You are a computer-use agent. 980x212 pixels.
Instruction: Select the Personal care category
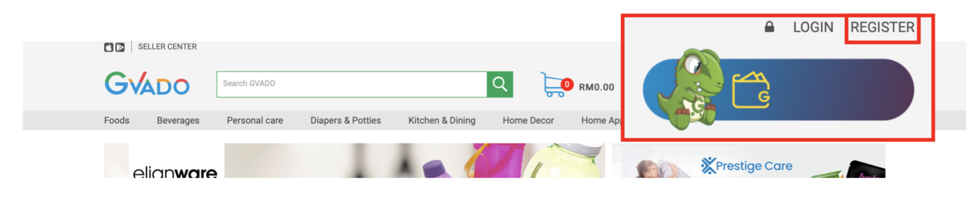(x=255, y=121)
